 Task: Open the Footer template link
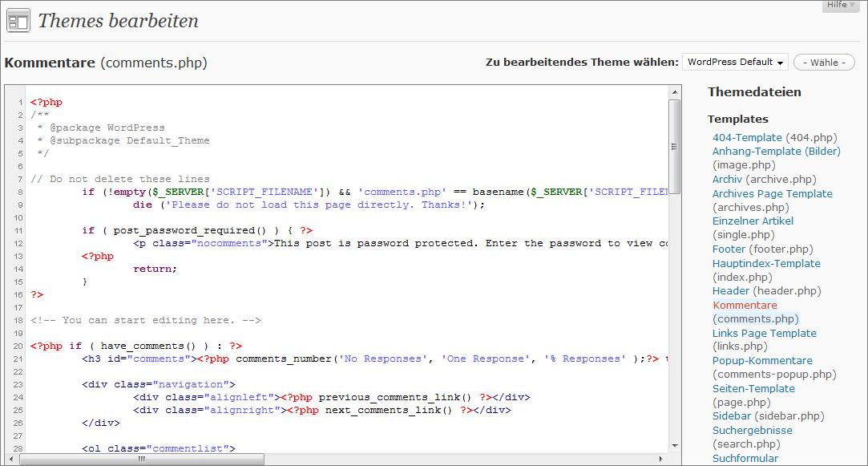point(729,249)
